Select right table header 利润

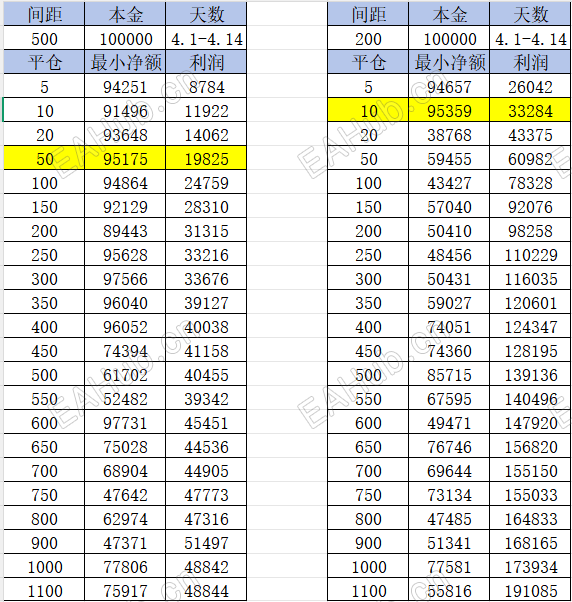coord(530,62)
